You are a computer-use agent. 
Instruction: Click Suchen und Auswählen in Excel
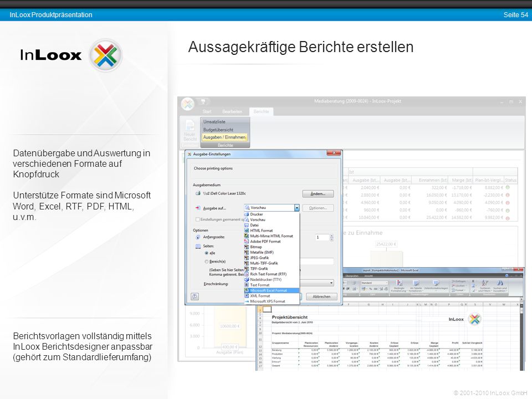pyautogui.click(x=500, y=286)
